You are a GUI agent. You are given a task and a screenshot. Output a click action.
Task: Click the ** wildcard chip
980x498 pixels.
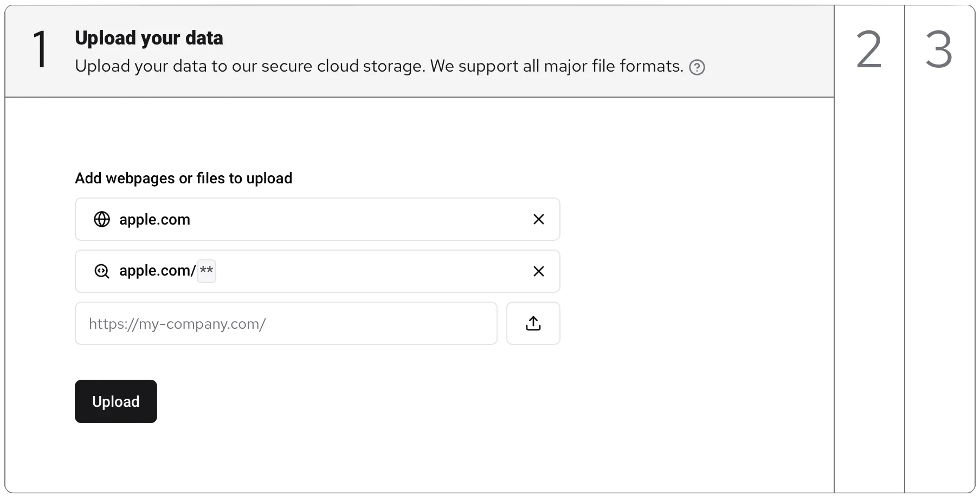[207, 271]
